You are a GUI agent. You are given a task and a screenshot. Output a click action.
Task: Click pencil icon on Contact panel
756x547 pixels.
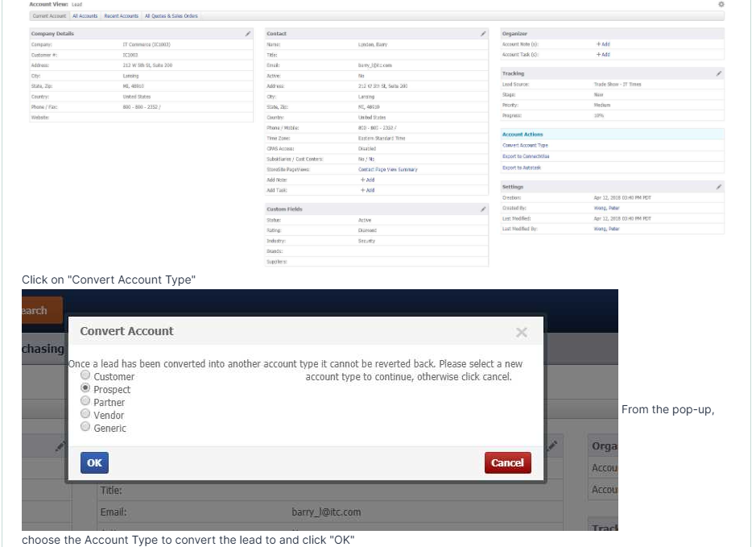point(483,34)
